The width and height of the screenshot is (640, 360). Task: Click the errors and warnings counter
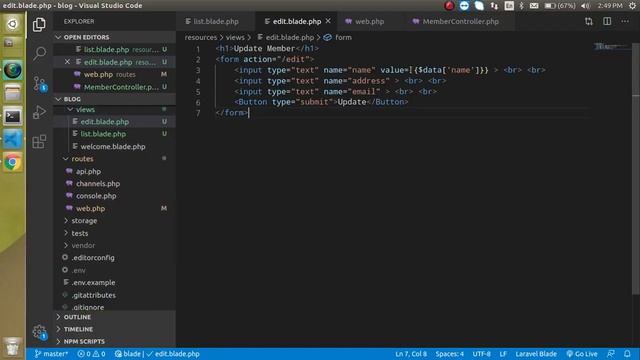click(91, 353)
